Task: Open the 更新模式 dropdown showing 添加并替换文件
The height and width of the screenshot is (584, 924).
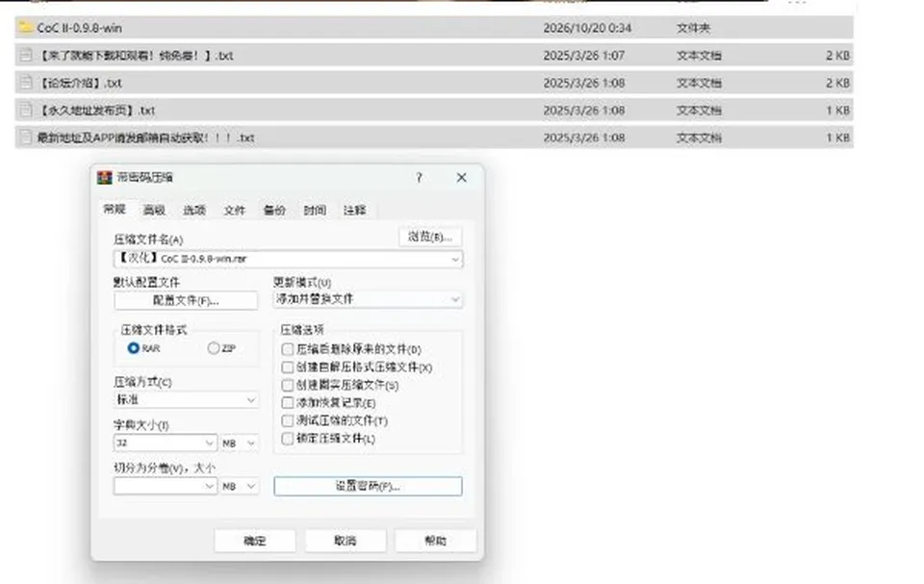Action: click(x=368, y=299)
